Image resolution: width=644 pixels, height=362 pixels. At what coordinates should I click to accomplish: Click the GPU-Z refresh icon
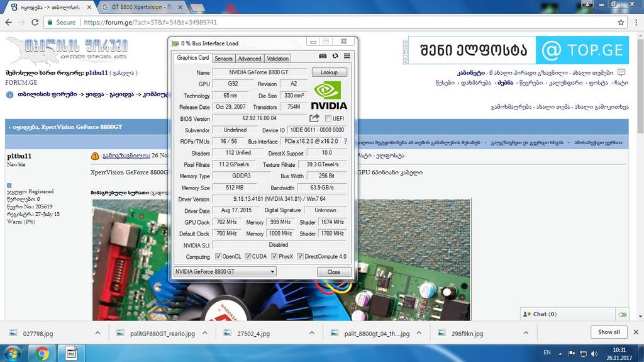click(335, 56)
